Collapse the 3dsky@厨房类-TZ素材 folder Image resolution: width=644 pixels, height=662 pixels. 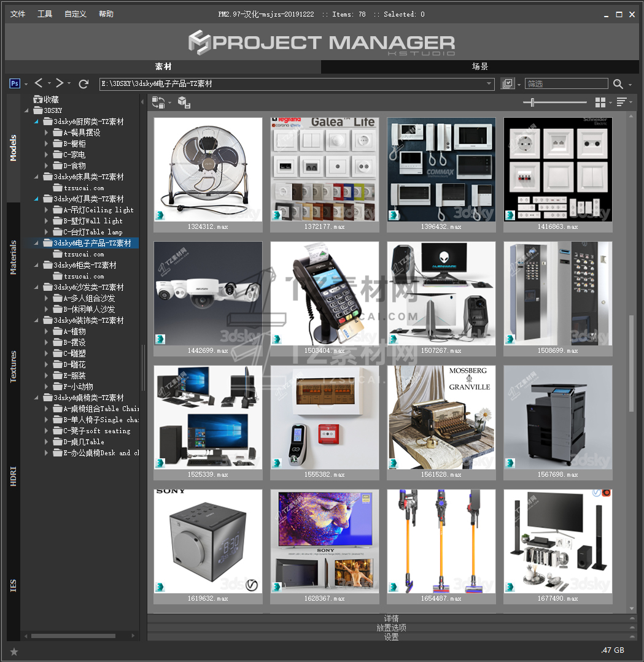(36, 121)
